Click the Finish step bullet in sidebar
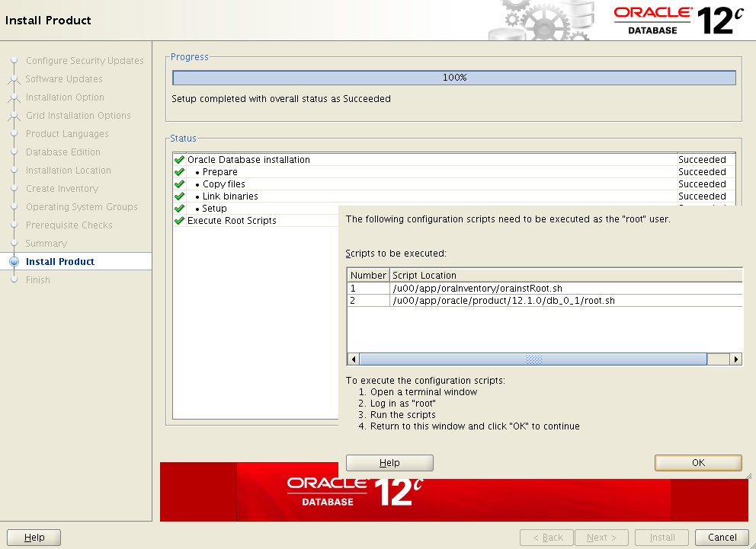 pos(14,280)
